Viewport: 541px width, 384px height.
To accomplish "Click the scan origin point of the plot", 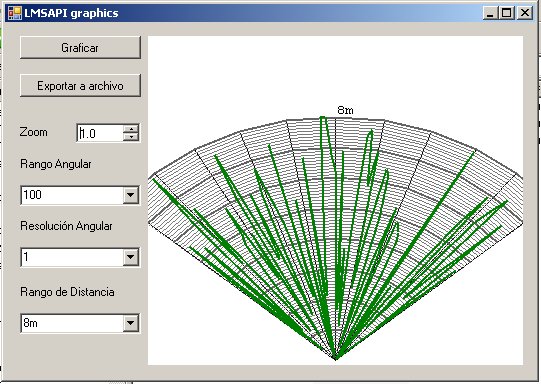I will 336,359.
